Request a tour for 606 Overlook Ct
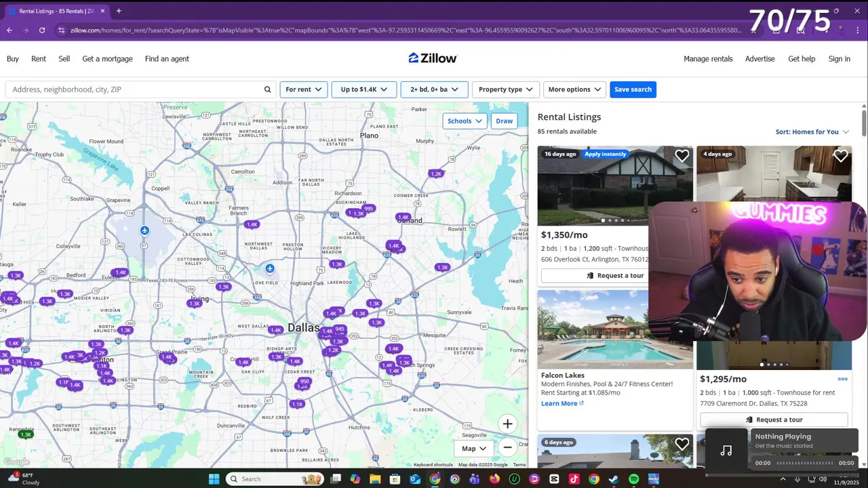 (x=595, y=275)
